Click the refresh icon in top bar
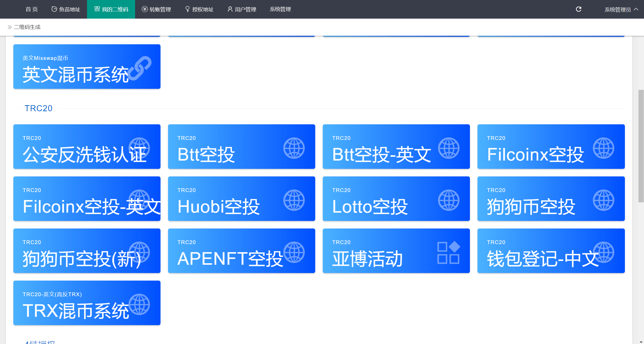644x344 pixels. [x=578, y=9]
